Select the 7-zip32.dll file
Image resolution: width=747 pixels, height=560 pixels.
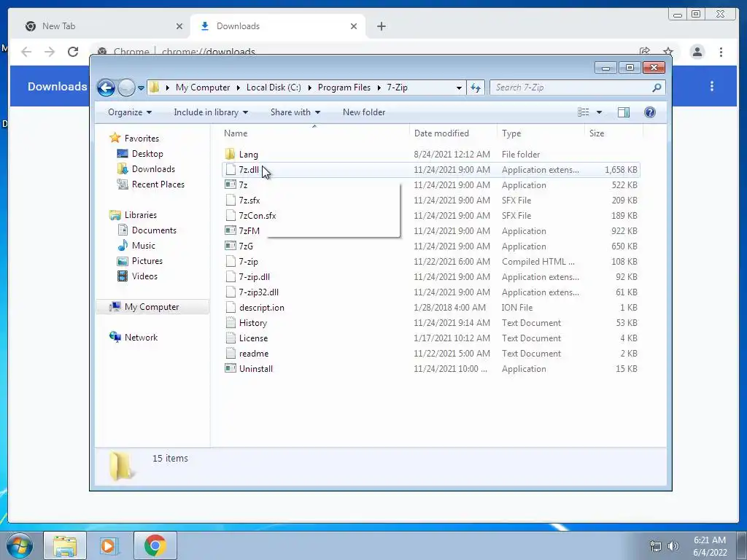click(259, 292)
